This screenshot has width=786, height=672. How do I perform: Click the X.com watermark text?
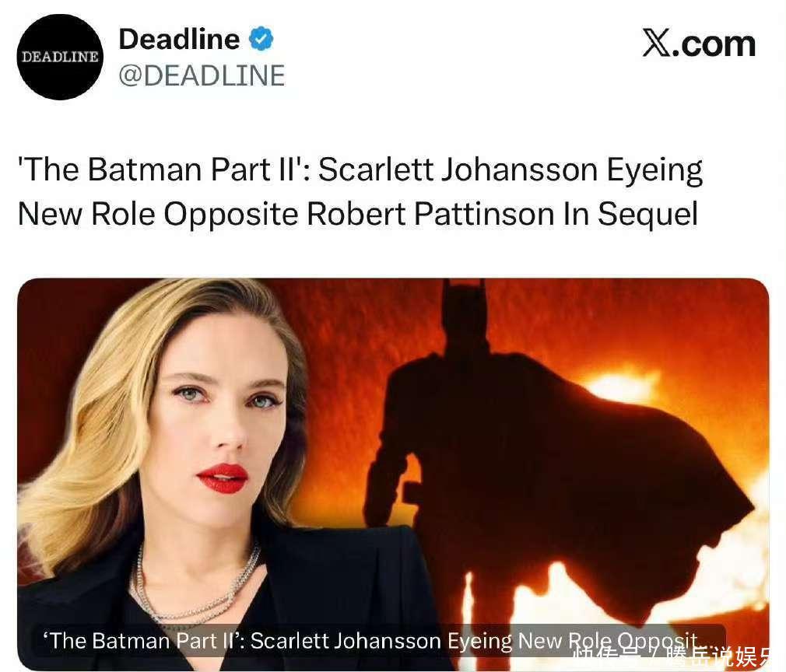[699, 44]
